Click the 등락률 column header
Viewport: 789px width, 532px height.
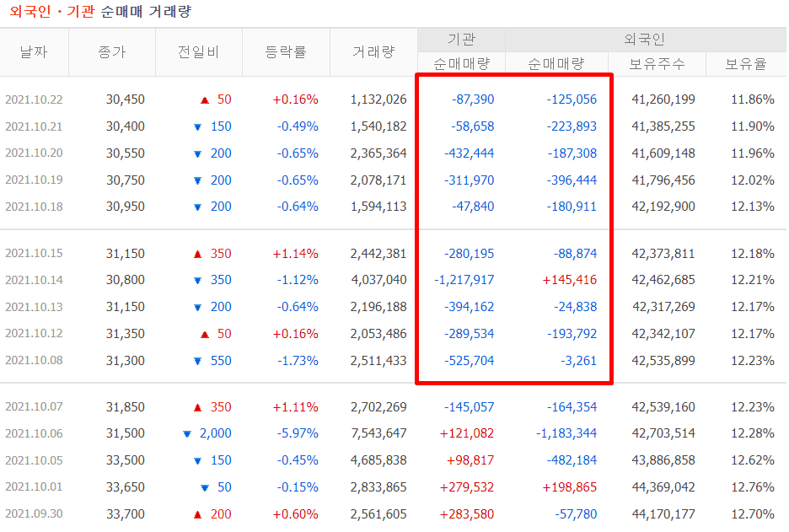tap(286, 51)
